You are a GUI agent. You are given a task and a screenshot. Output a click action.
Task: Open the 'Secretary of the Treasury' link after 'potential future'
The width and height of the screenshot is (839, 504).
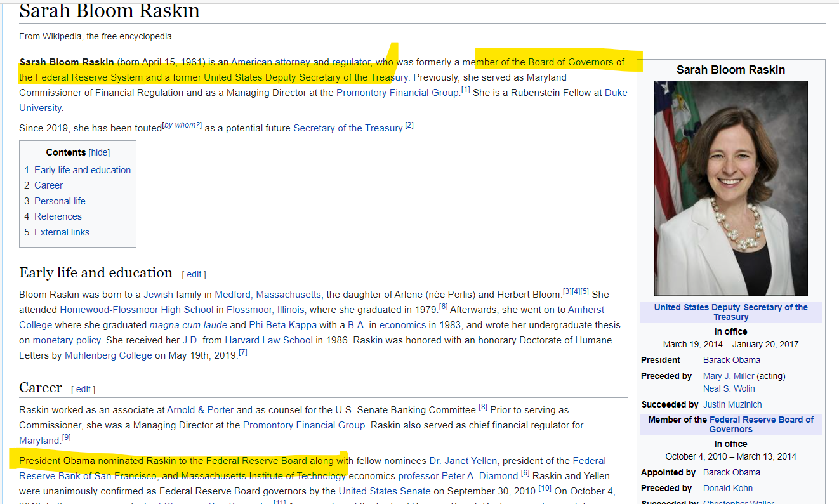click(x=348, y=128)
